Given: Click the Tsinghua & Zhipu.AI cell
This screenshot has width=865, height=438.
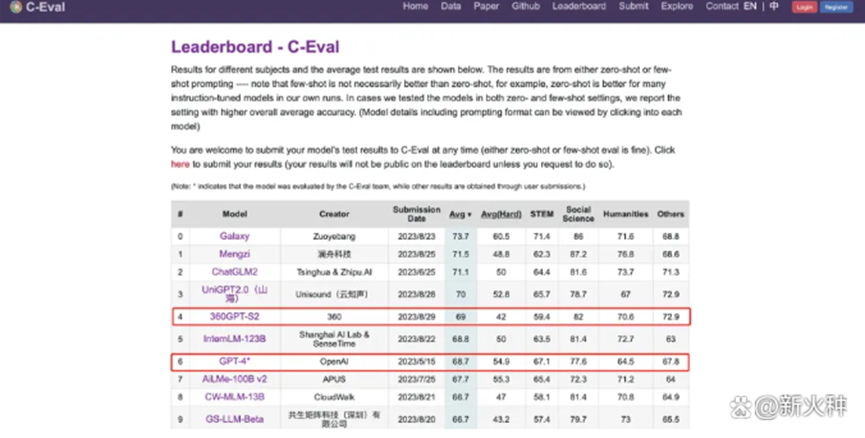Looking at the screenshot, I should [334, 273].
